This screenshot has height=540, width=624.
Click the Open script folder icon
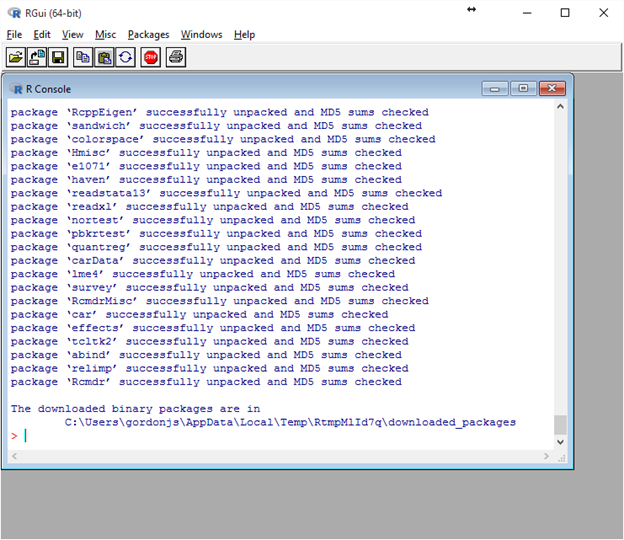[16, 58]
